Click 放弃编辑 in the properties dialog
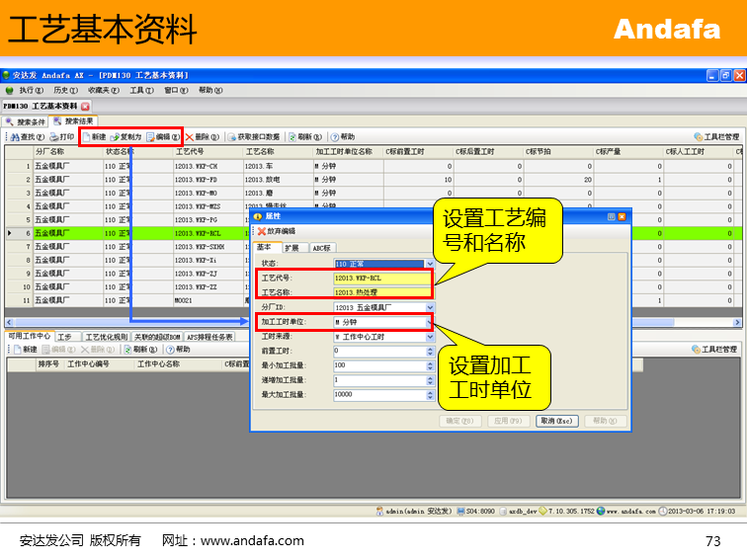This screenshot has height=560, width=747. 277,231
